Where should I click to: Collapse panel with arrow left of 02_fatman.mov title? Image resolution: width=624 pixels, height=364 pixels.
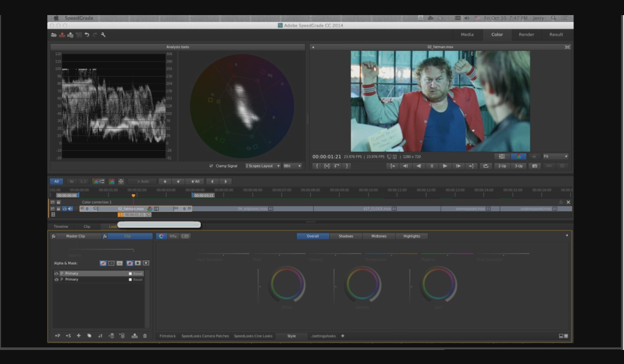(313, 47)
